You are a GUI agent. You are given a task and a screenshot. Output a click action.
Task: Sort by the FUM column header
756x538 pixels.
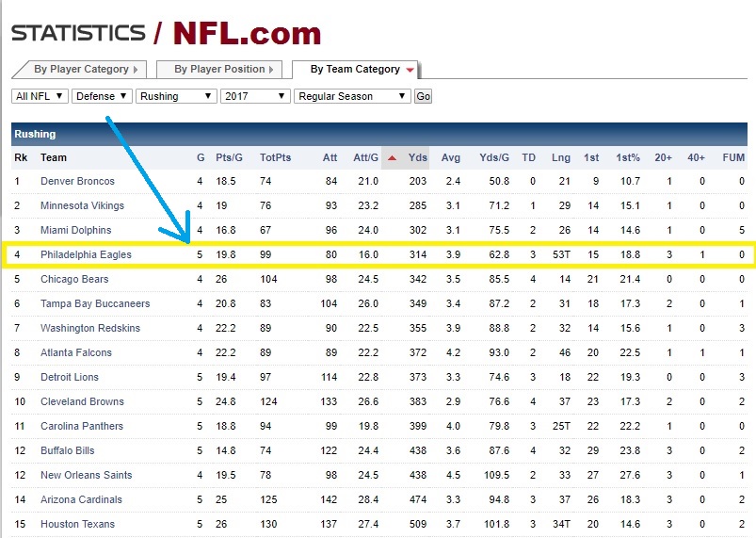pos(733,157)
